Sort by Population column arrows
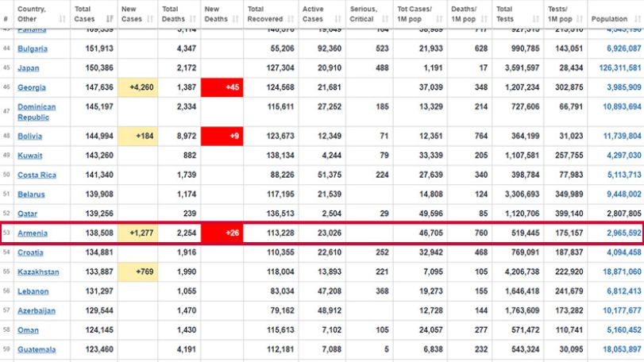 pyautogui.click(x=638, y=19)
